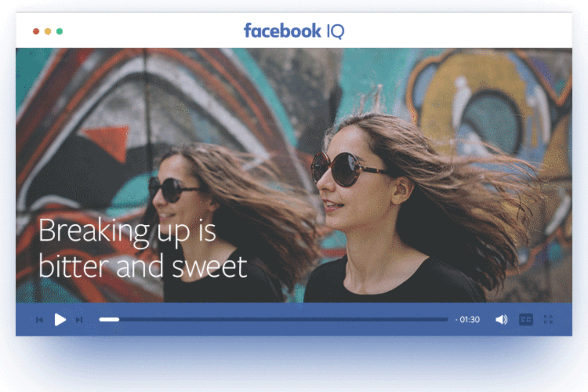Viewport: 588px width, 392px height.
Task: Click the -01:30 remaining time display
Action: click(x=468, y=319)
